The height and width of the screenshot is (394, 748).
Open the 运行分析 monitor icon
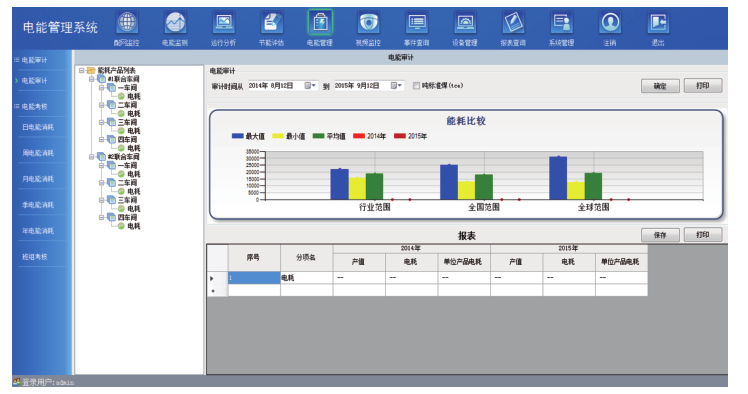click(224, 22)
